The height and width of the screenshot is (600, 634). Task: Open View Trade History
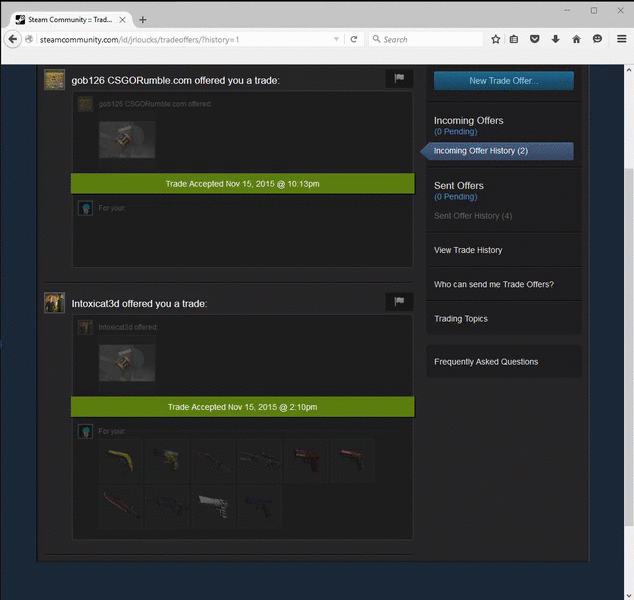(x=468, y=250)
